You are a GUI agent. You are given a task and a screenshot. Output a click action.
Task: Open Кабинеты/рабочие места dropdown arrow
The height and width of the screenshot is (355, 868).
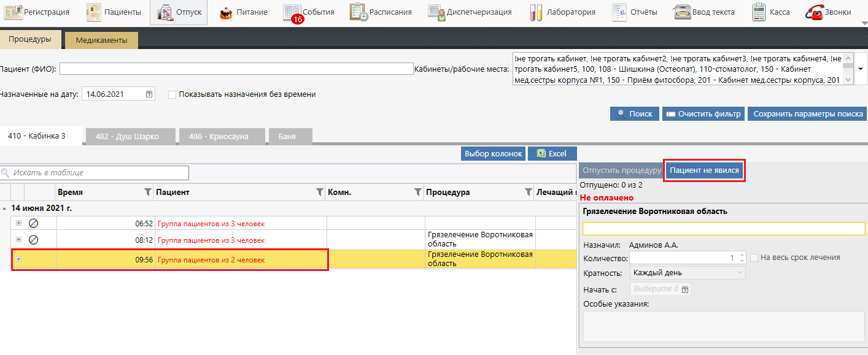point(861,69)
